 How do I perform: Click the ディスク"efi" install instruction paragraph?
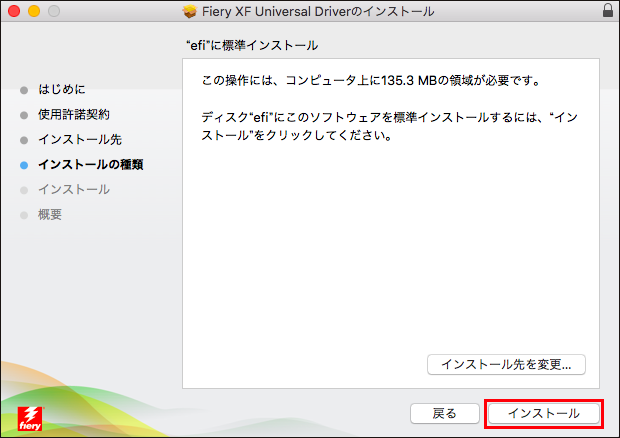coord(390,126)
